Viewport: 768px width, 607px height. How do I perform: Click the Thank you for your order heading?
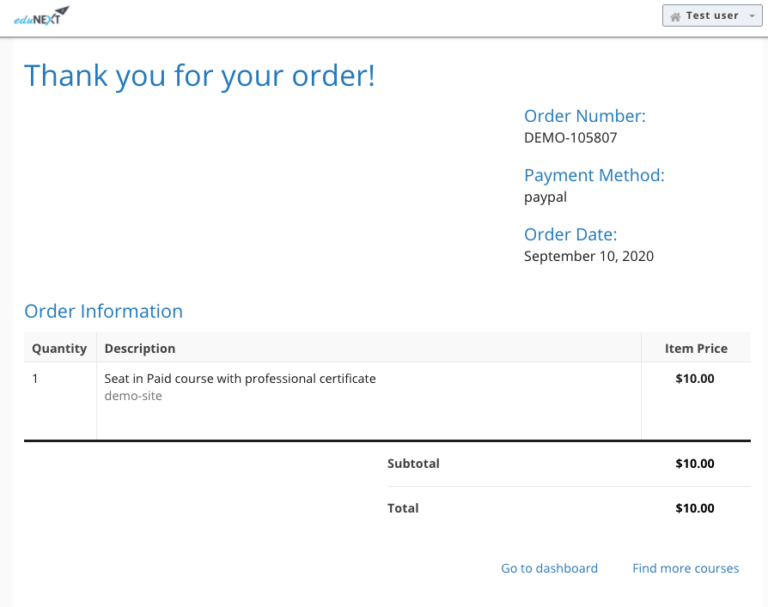[200, 75]
